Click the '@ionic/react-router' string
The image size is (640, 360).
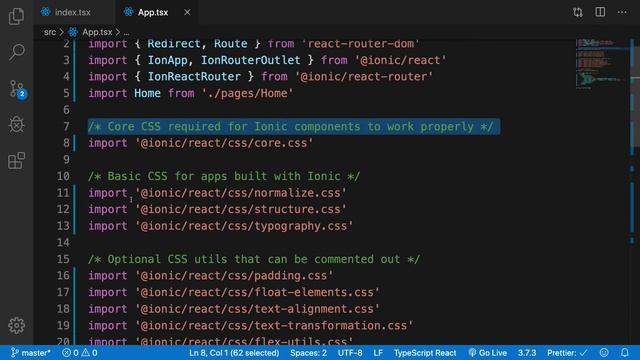pyautogui.click(x=364, y=77)
